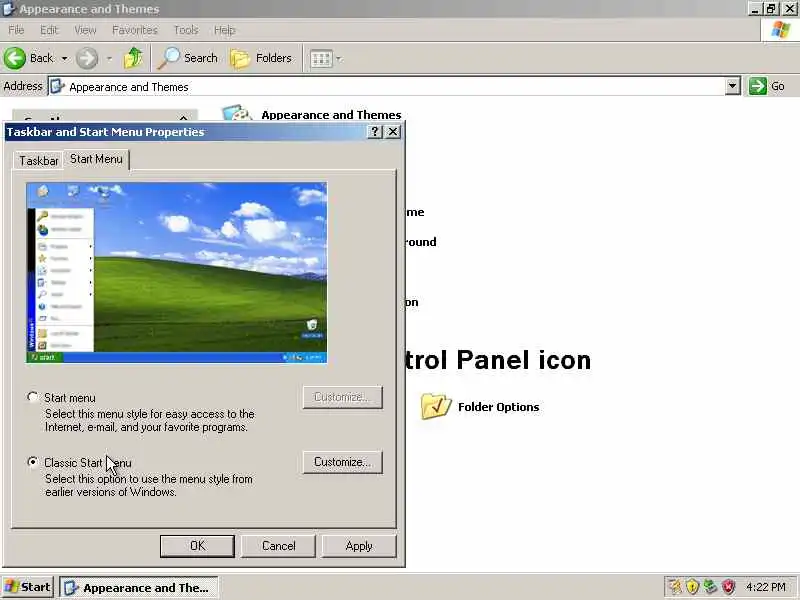
Task: Click the Appearance and Themes taskbar button
Action: pos(139,588)
